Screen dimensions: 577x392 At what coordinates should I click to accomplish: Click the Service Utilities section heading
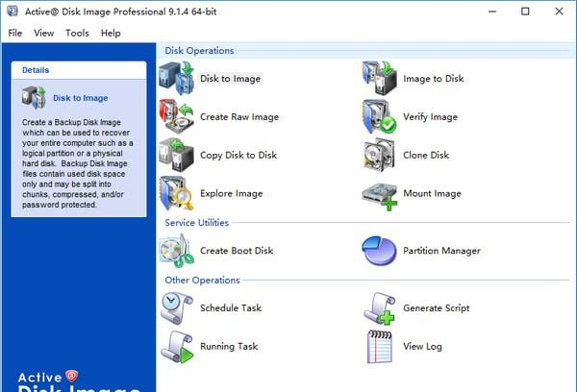click(196, 223)
